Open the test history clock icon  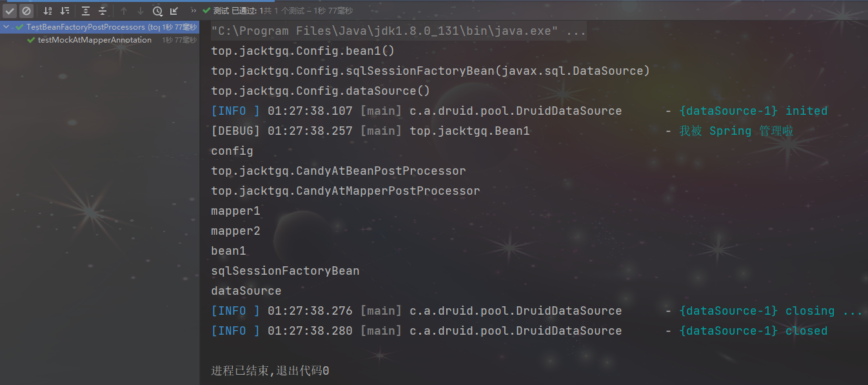click(x=157, y=11)
